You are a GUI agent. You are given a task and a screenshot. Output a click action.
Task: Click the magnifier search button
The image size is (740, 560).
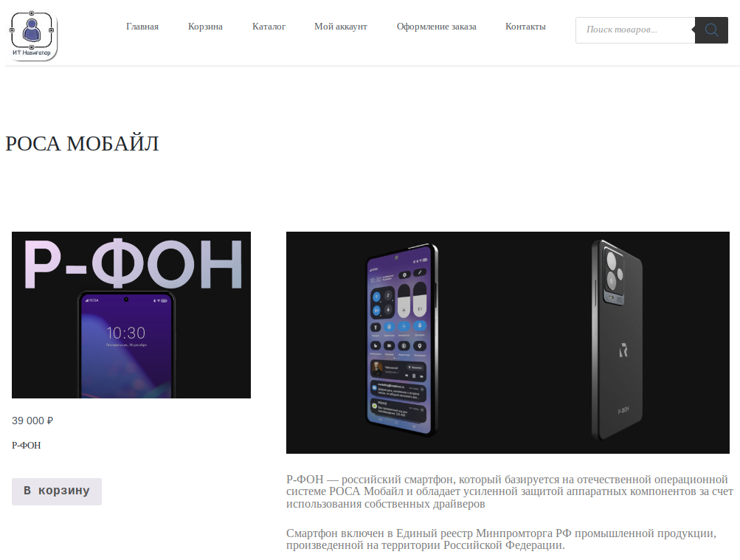click(x=711, y=30)
